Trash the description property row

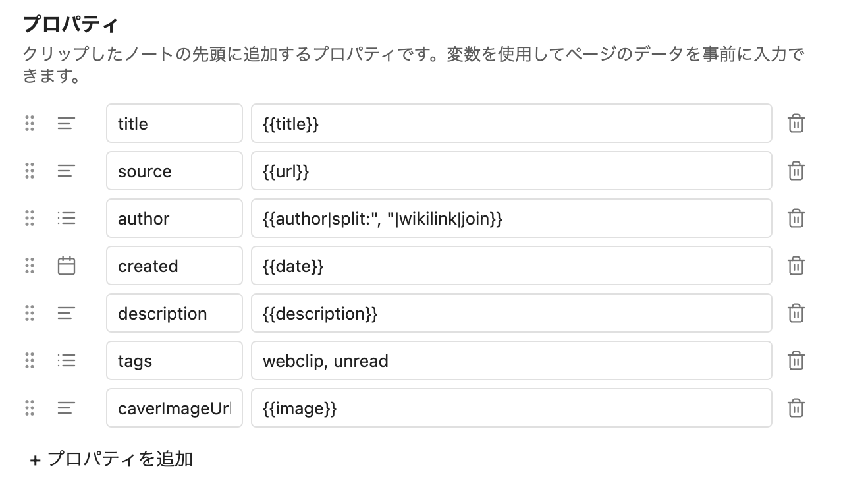pyautogui.click(x=796, y=314)
